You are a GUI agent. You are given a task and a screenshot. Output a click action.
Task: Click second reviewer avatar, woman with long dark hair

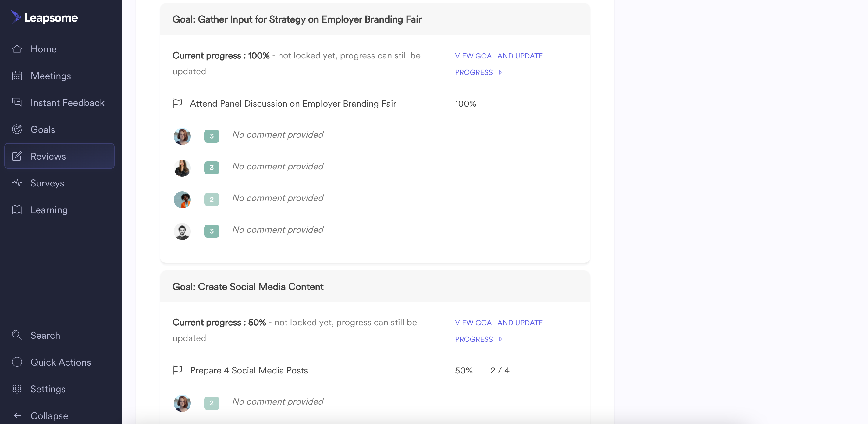(182, 168)
